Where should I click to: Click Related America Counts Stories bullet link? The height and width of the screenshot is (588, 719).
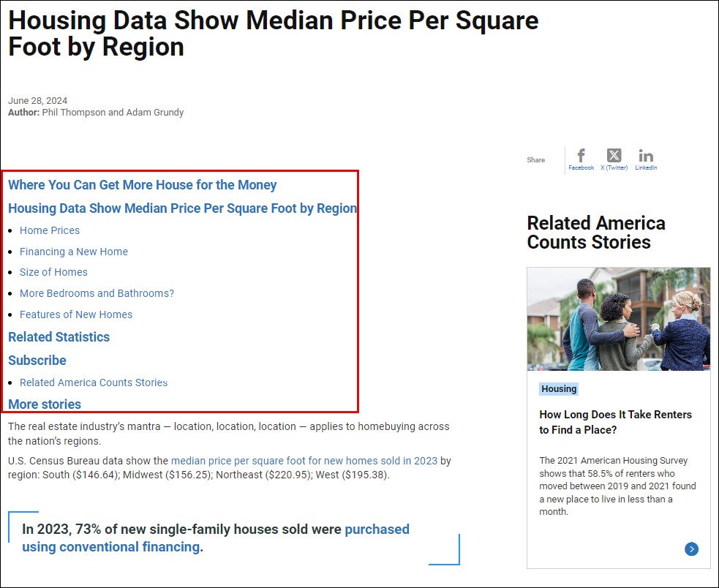pyautogui.click(x=94, y=382)
